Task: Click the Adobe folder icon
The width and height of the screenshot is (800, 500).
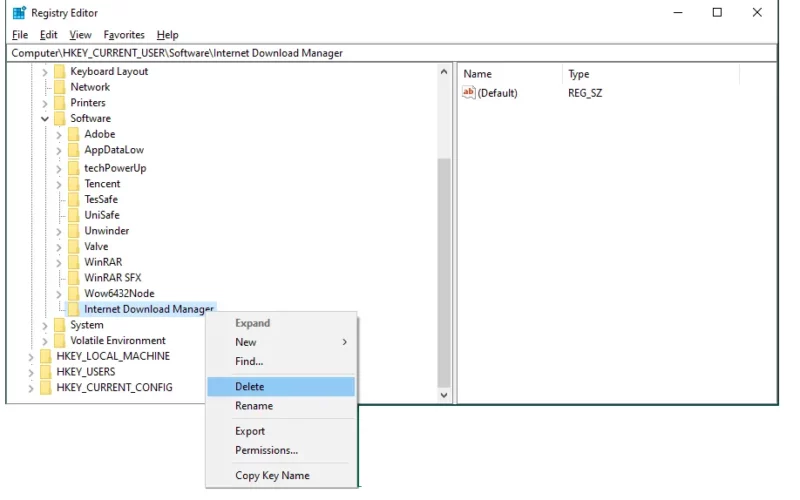Action: (73, 134)
